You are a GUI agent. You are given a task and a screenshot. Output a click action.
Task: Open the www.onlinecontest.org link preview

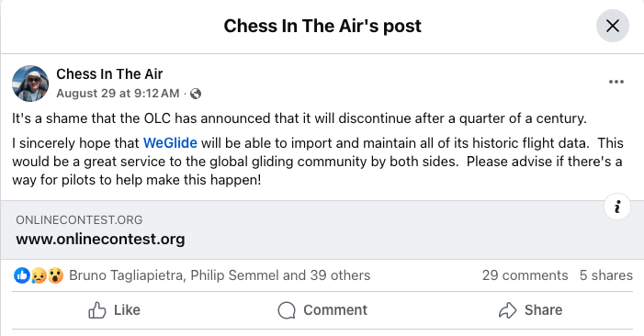coord(100,239)
